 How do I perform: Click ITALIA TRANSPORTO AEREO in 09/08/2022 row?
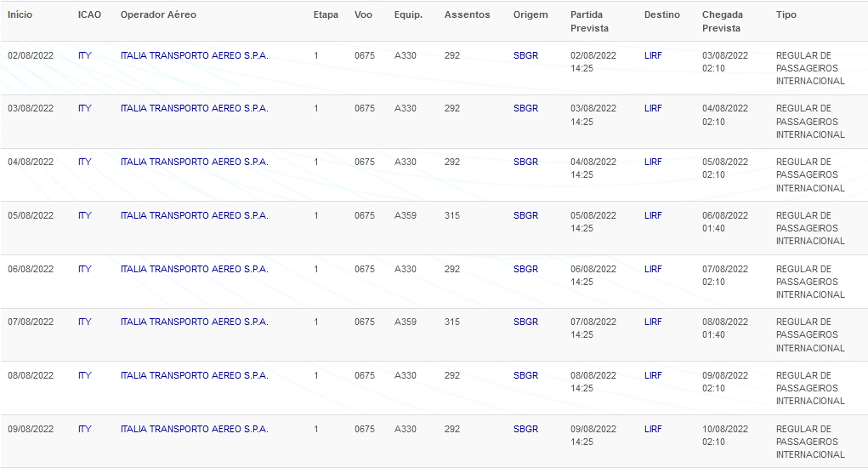195,429
